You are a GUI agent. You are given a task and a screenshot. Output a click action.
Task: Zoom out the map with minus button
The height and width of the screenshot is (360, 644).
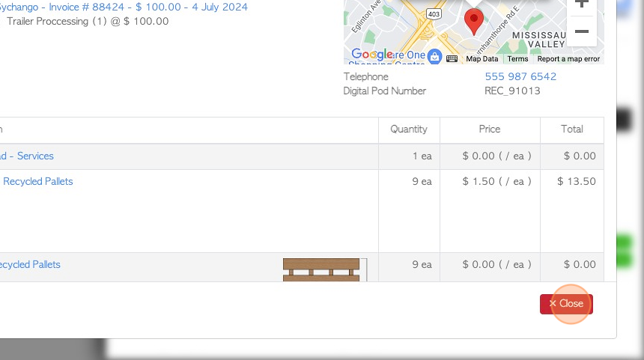(581, 32)
